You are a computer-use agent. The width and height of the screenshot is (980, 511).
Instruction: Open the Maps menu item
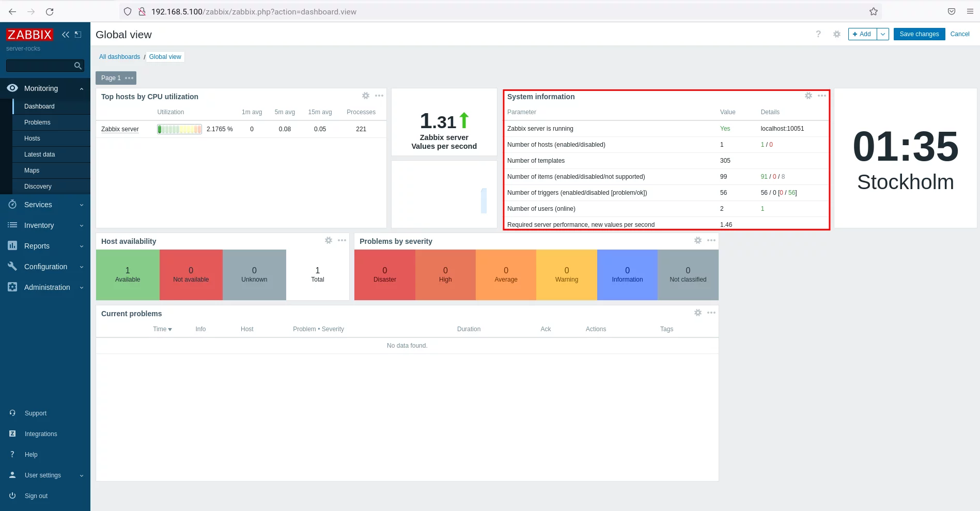pyautogui.click(x=52, y=171)
